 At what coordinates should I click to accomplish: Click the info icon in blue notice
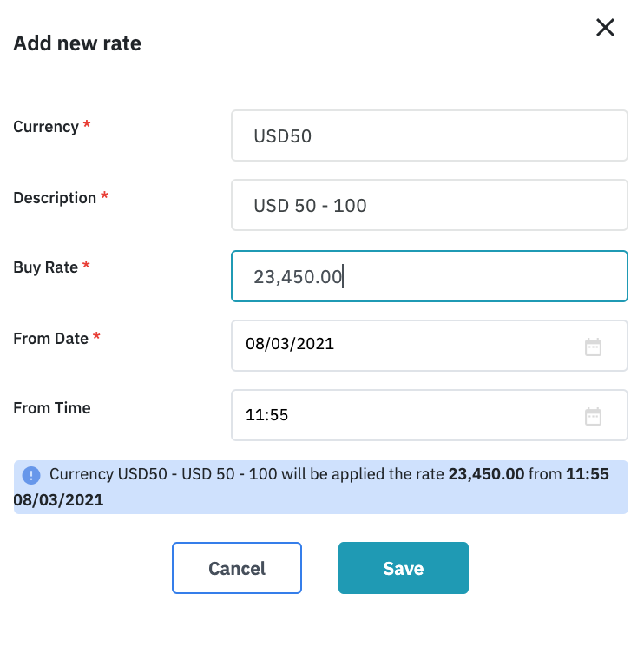click(x=31, y=475)
